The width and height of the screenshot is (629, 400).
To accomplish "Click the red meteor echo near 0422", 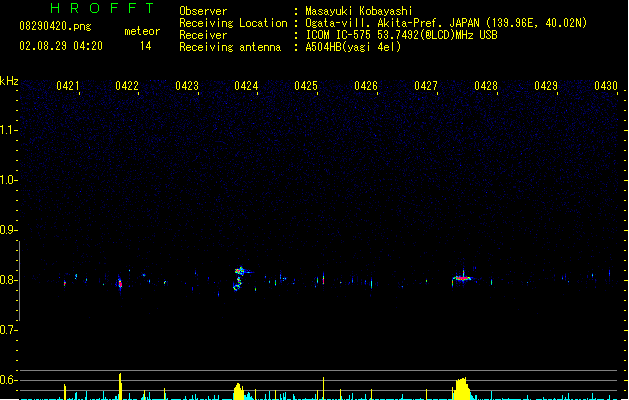I will (120, 283).
